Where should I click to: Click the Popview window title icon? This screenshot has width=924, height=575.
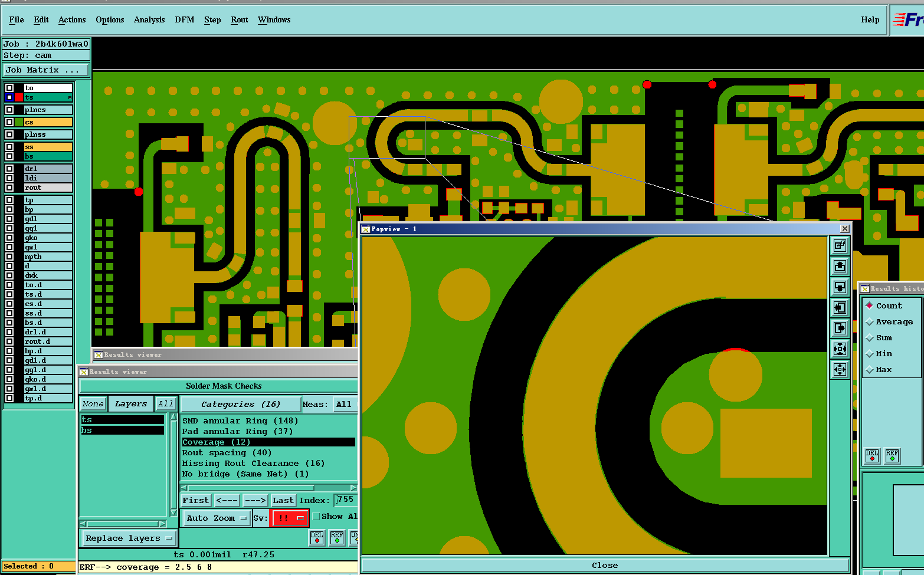click(366, 229)
